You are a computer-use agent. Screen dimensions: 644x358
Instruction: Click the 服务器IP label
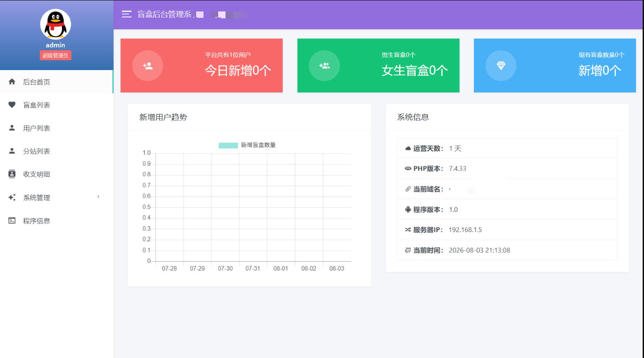click(x=428, y=230)
